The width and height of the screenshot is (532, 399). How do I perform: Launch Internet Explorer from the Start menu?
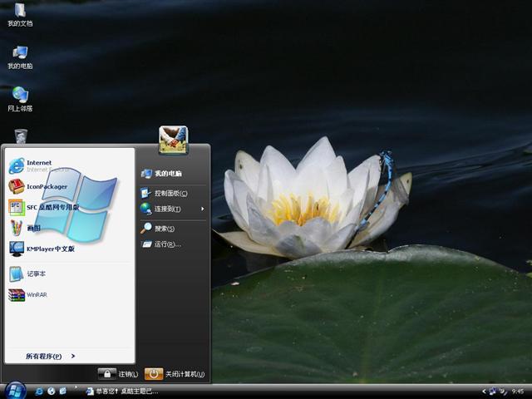[x=37, y=166]
